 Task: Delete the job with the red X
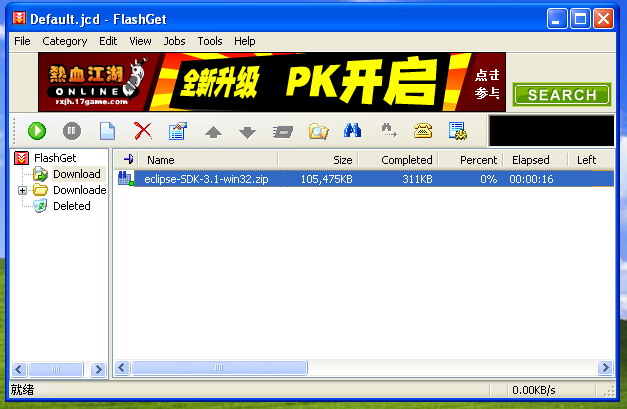143,131
